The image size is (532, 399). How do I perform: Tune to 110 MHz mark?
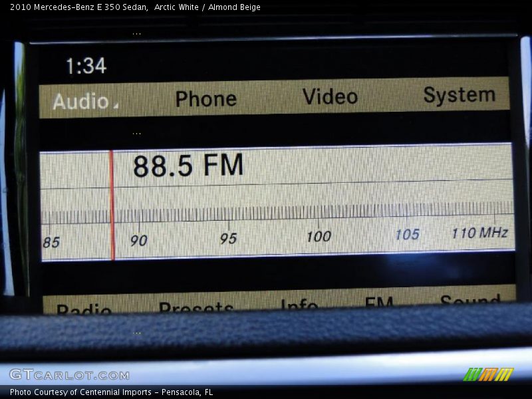pos(479,233)
